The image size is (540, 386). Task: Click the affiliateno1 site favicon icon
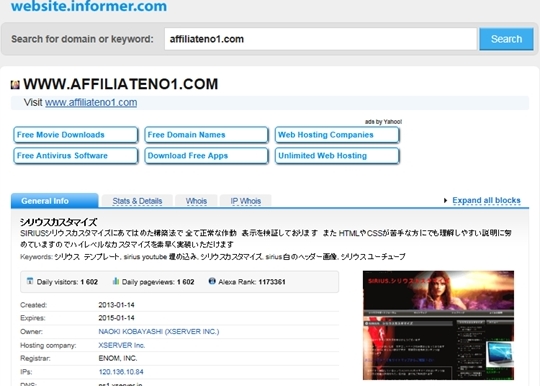(15, 84)
